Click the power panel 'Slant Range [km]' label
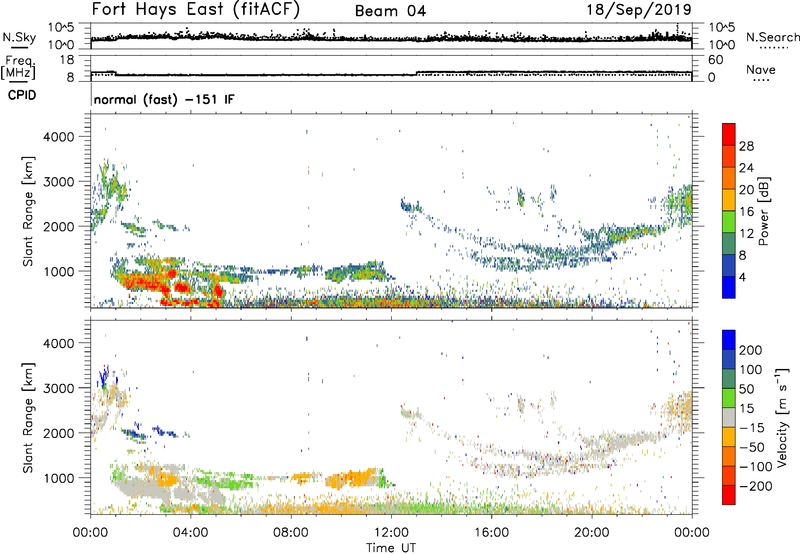This screenshot has width=800, height=554. pos(28,211)
